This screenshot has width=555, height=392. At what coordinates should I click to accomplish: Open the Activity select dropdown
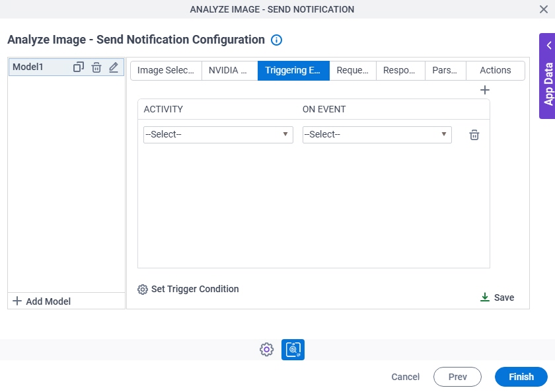218,135
